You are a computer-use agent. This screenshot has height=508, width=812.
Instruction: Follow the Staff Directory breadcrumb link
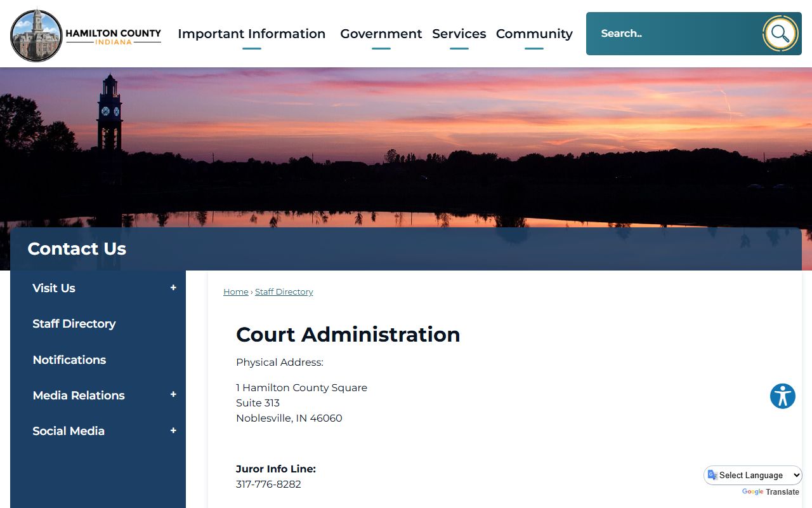pyautogui.click(x=284, y=292)
